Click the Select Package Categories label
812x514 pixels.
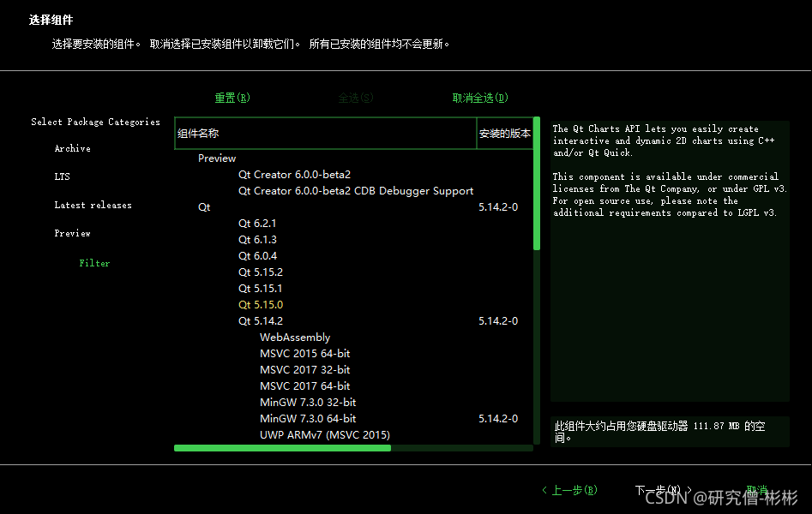[x=95, y=122]
